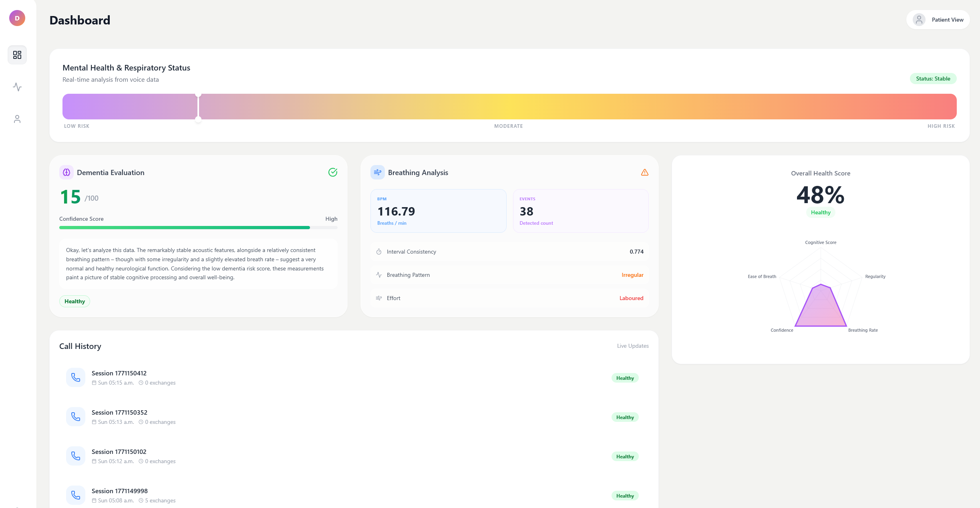Click the wind icon beside Breathing Analysis

(377, 172)
